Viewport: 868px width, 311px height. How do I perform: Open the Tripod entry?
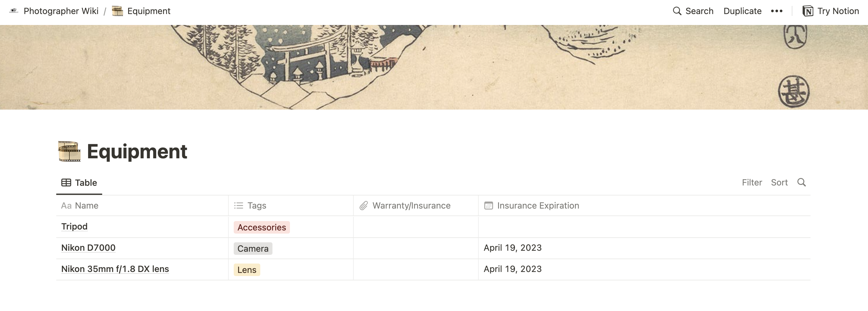[x=74, y=226]
